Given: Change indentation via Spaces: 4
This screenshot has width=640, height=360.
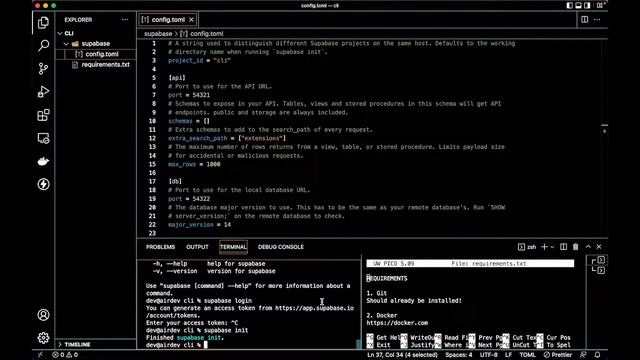Looking at the screenshot, I should tap(459, 355).
